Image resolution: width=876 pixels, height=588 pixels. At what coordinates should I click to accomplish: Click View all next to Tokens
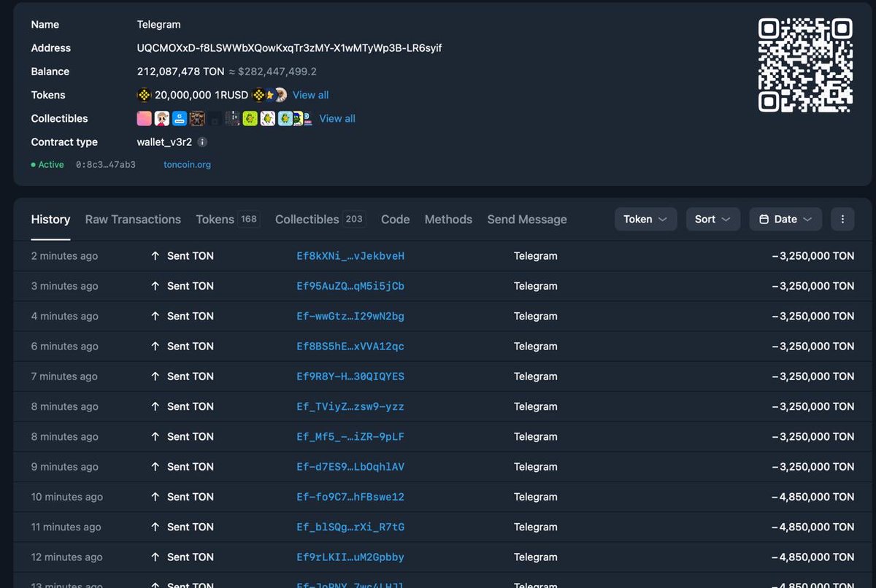click(x=311, y=95)
